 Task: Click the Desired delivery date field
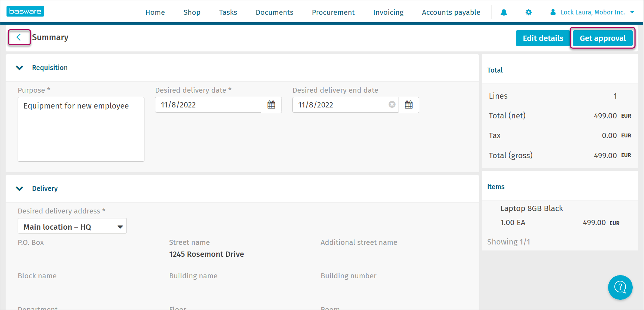pyautogui.click(x=208, y=105)
